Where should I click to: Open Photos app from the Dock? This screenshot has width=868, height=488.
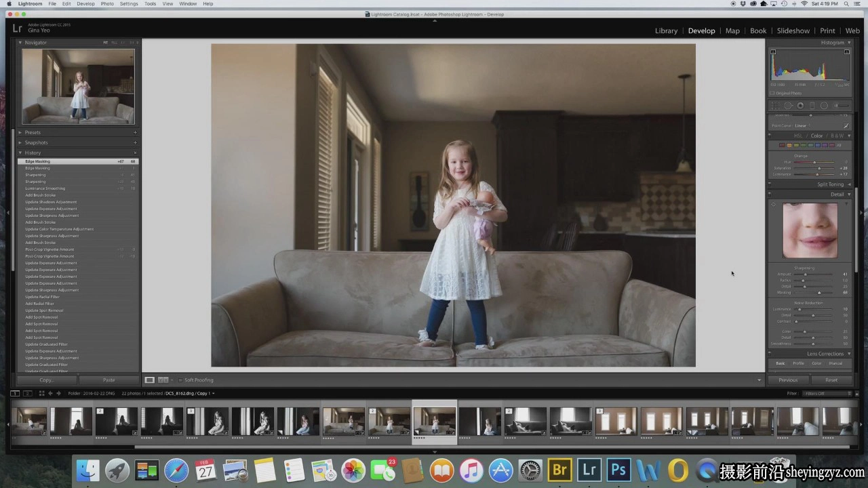(353, 470)
